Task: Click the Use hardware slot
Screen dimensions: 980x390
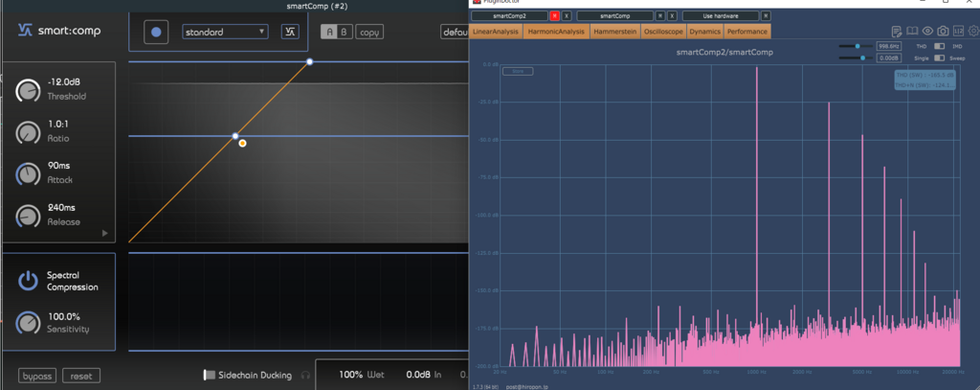Action: tap(721, 15)
